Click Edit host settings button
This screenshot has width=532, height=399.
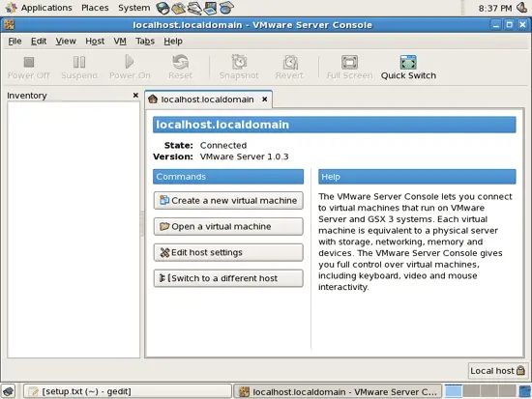point(228,252)
